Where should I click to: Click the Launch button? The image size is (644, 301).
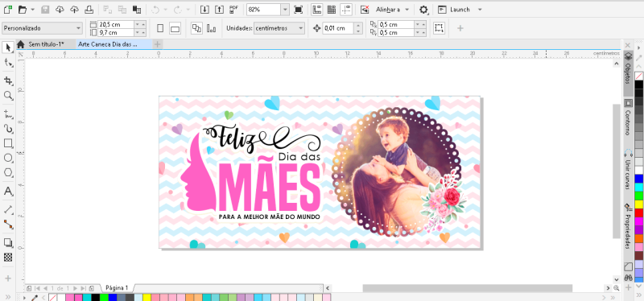(x=454, y=10)
